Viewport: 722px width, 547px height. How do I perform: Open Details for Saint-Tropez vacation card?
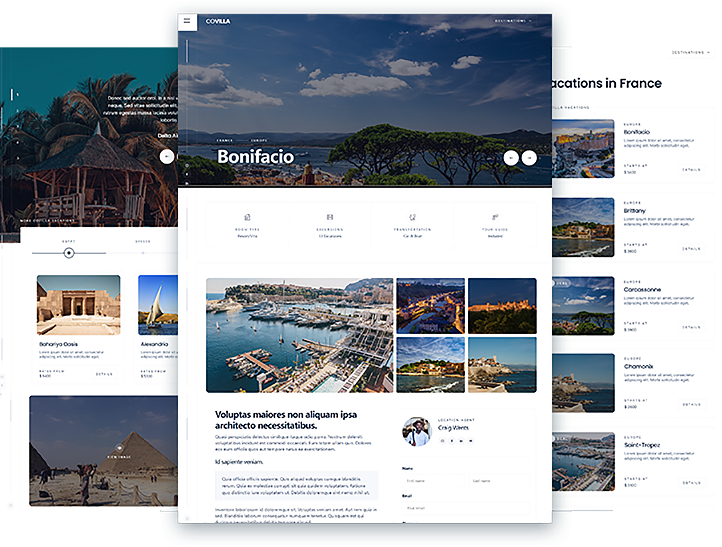pyautogui.click(x=691, y=483)
